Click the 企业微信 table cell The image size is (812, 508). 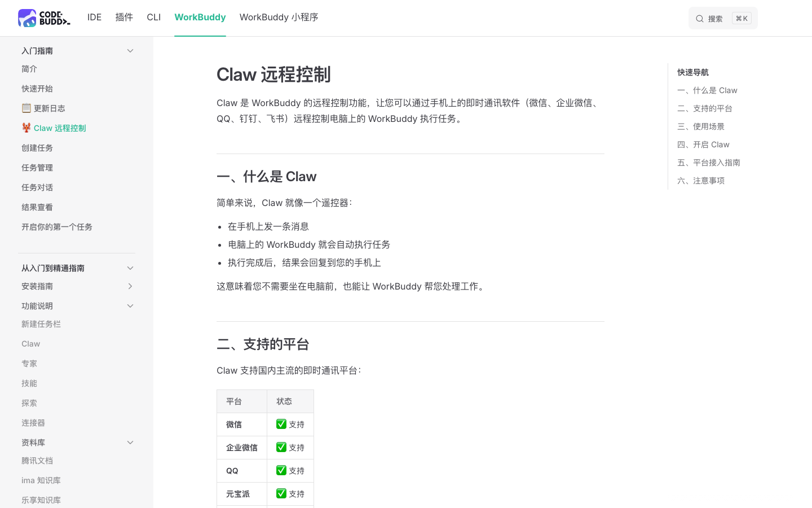click(x=242, y=448)
